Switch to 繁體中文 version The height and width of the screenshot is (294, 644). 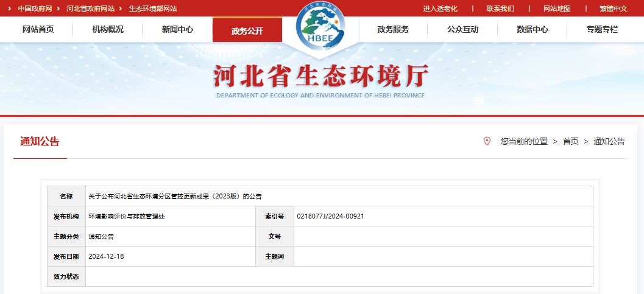pyautogui.click(x=614, y=9)
